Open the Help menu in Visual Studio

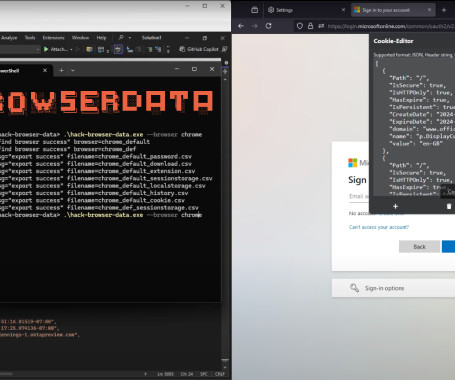coord(101,38)
